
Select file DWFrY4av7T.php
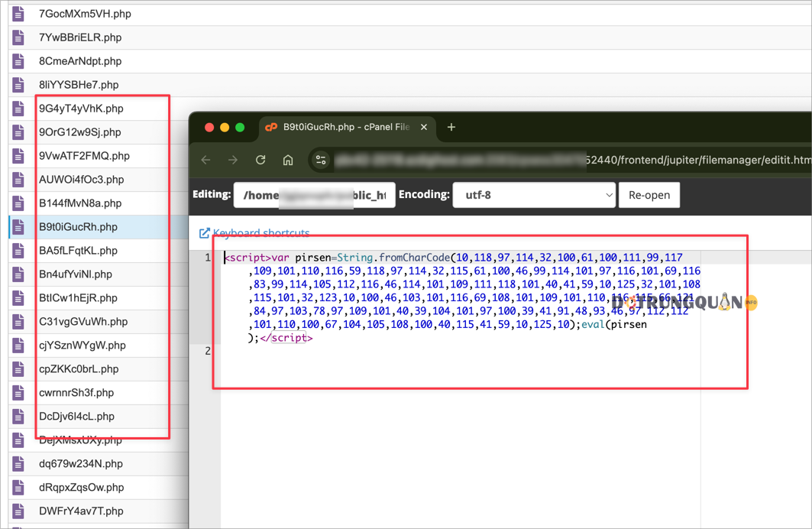[81, 511]
